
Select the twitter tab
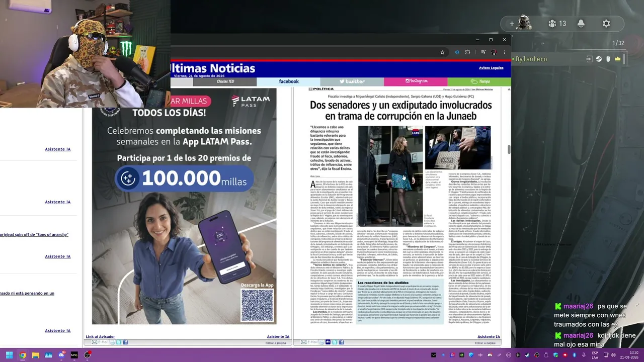pyautogui.click(x=352, y=81)
